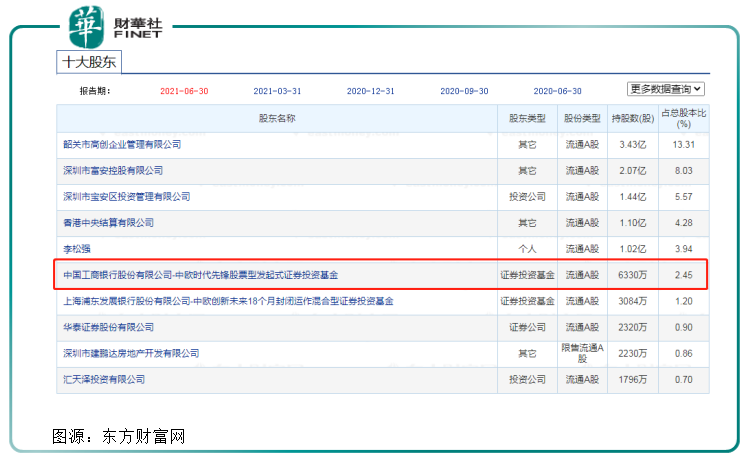Click the 5.57 percentage cell

coord(684,197)
